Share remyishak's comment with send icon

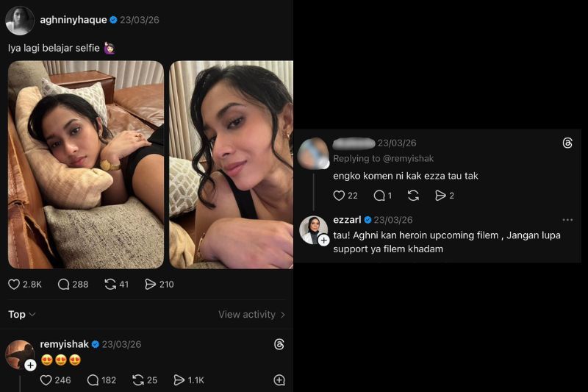click(x=179, y=380)
